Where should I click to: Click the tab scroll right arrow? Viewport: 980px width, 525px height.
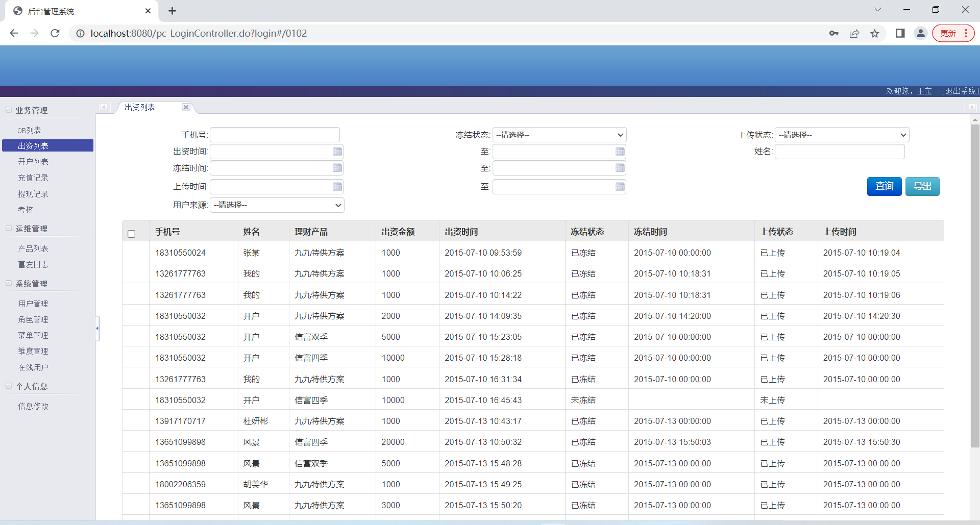972,107
